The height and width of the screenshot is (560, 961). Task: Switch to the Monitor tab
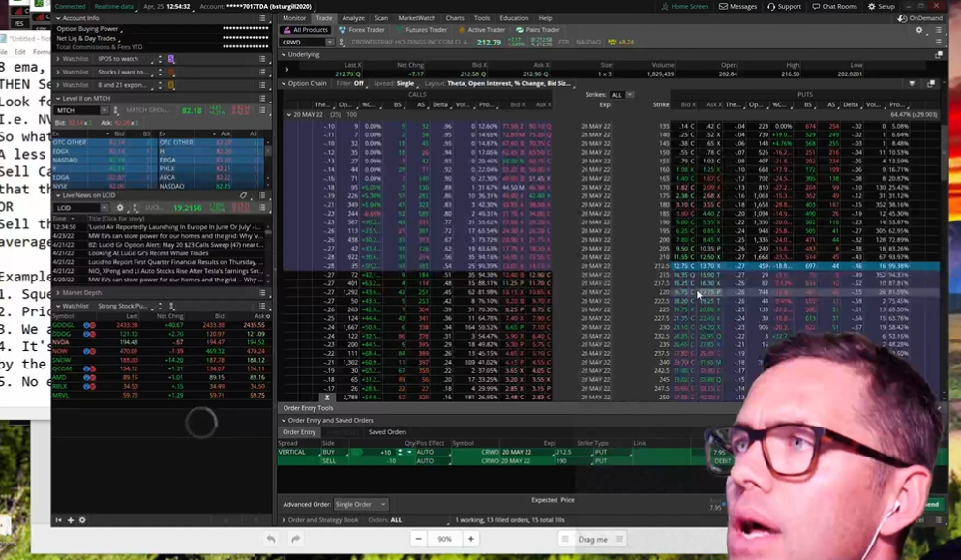click(x=294, y=18)
